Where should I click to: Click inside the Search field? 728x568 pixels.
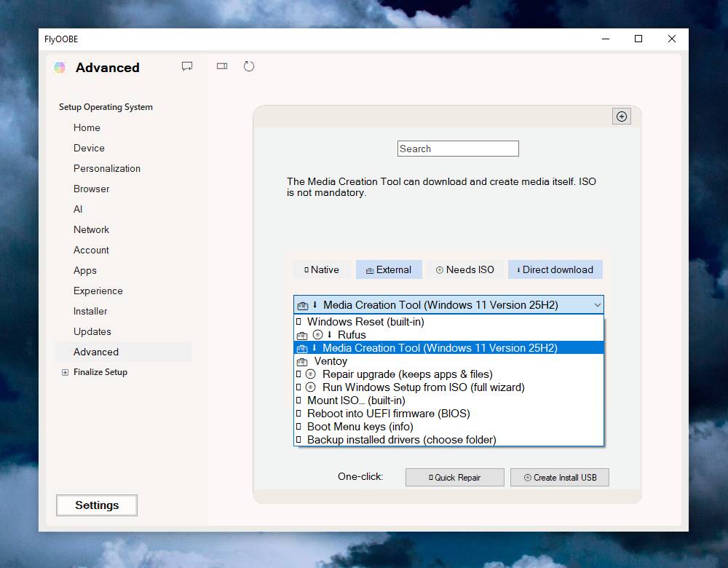coord(458,149)
